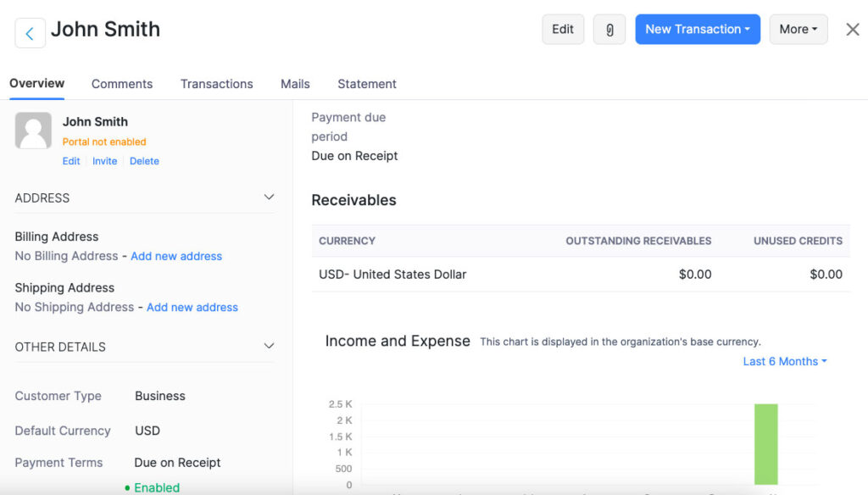This screenshot has height=495, width=868.
Task: Collapse the OTHER DETAILS section
Action: tap(269, 346)
